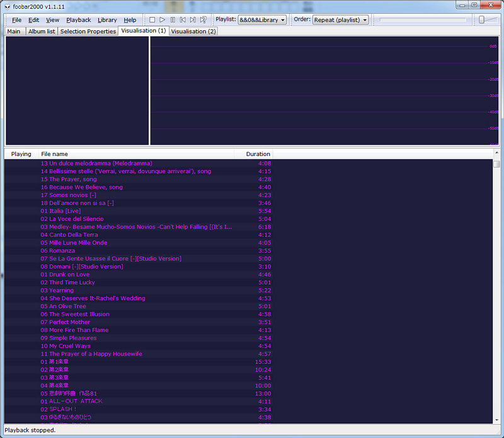Switch to the Main tab
Viewport: 504px width, 438px height.
[14, 31]
